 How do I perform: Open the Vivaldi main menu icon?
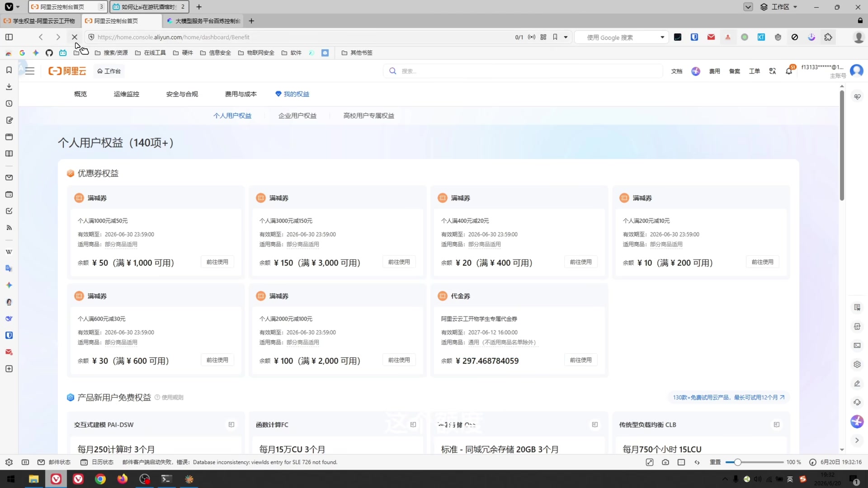tap(9, 7)
